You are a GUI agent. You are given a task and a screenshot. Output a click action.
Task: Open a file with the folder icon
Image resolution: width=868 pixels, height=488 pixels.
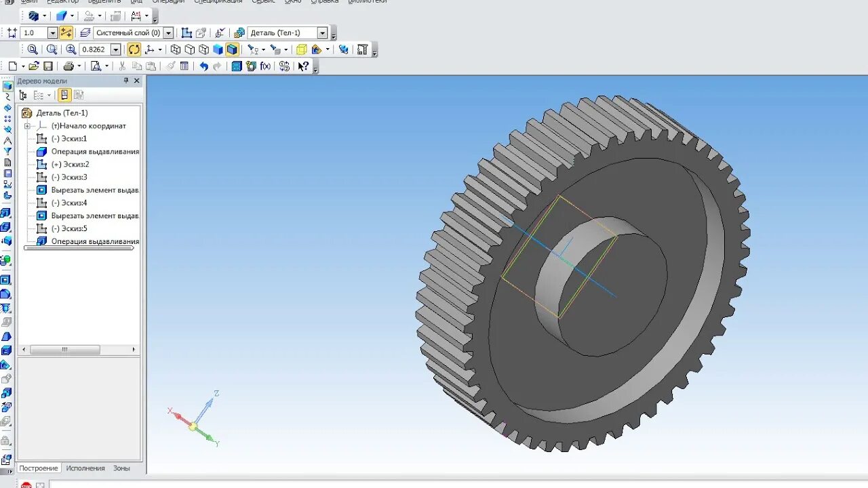coord(34,66)
